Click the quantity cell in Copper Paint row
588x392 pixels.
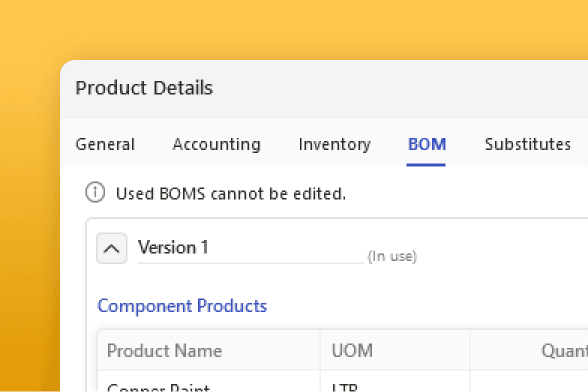[x=529, y=382]
